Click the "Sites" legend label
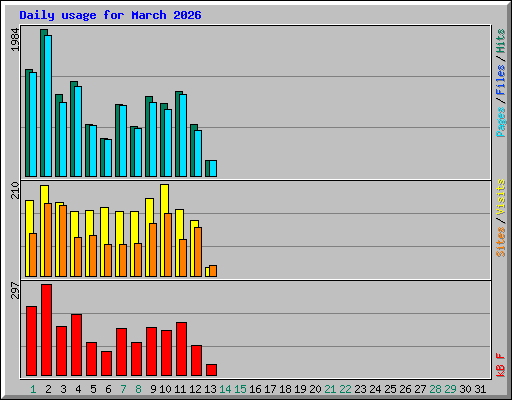 click(501, 242)
